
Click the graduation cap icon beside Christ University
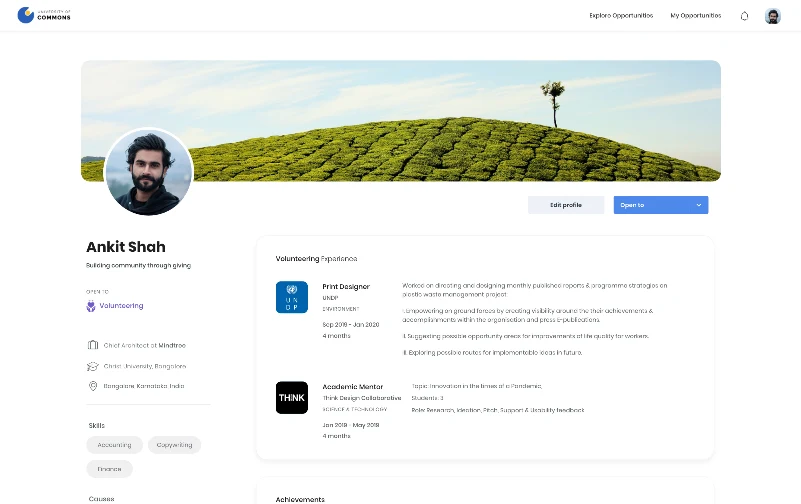[x=92, y=366]
